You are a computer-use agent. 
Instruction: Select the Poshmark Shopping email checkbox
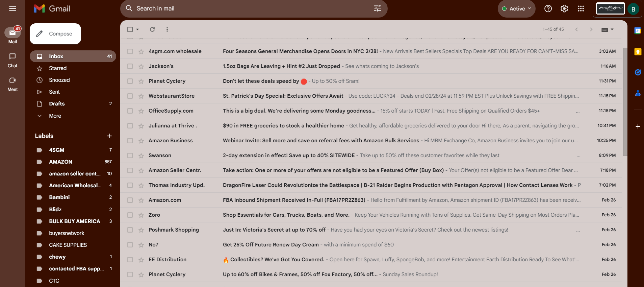pyautogui.click(x=130, y=230)
